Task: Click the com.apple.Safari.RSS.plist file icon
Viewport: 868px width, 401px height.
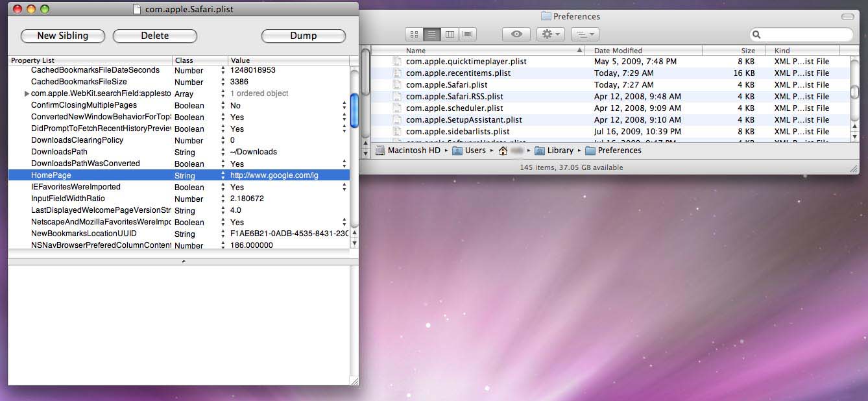Action: (x=398, y=97)
